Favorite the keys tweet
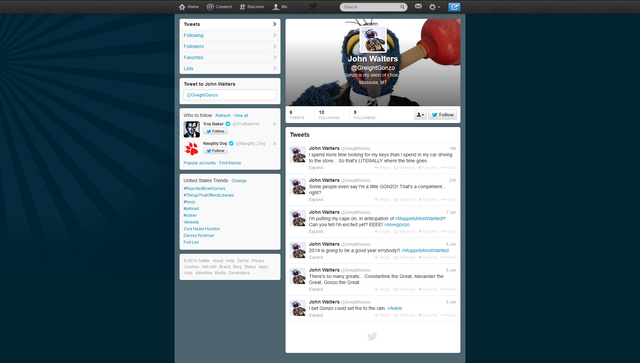Screen dimensions: 640x363 (427, 167)
